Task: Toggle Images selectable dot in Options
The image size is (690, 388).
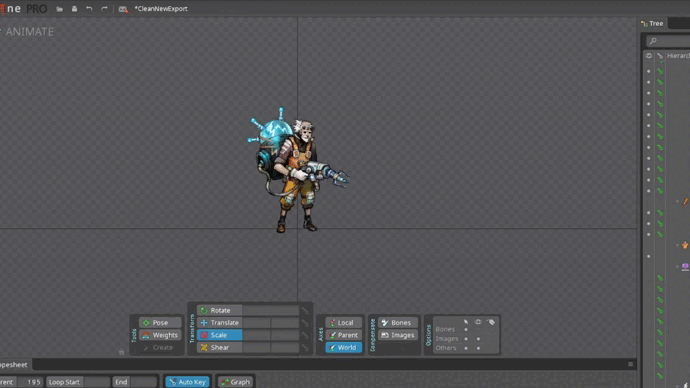Action: point(466,339)
